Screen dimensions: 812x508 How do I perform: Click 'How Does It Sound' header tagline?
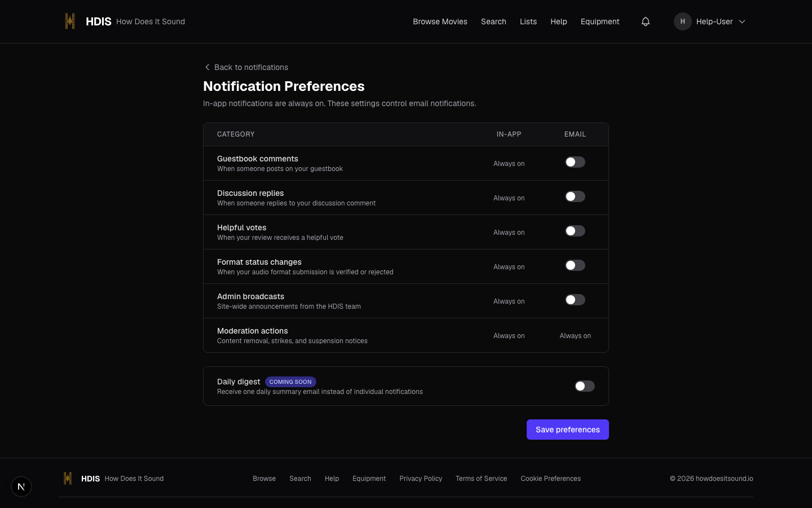tap(151, 21)
